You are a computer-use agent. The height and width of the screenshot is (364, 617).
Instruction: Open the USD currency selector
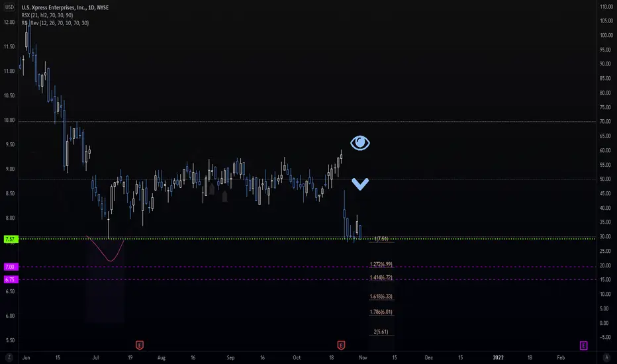tap(9, 7)
